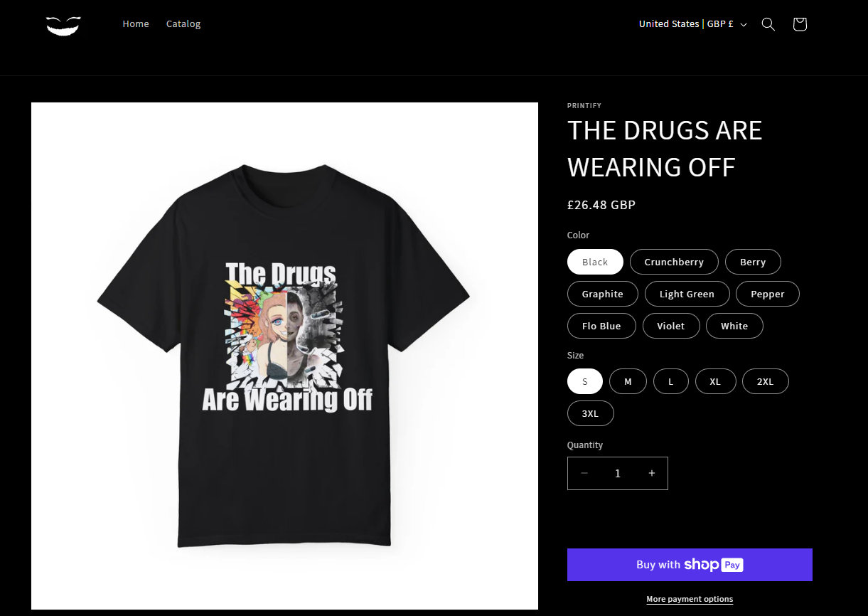
Task: Click the quantity input field
Action: point(618,473)
